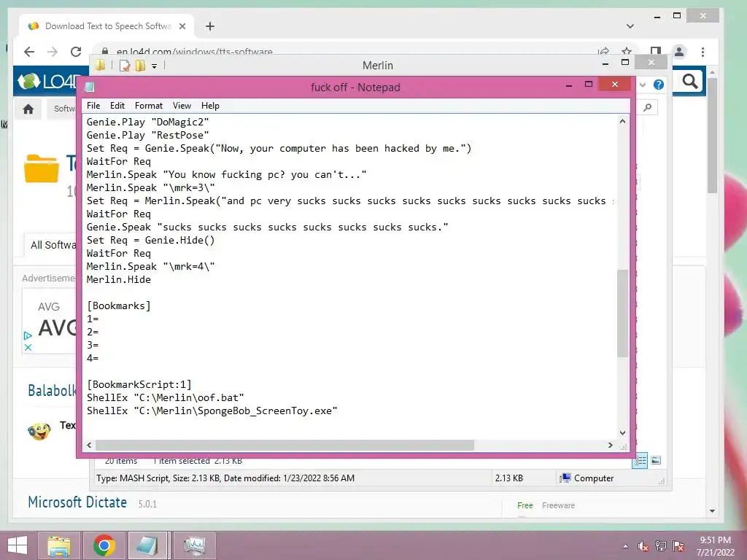Image resolution: width=747 pixels, height=560 pixels.
Task: Open Chrome tab search chevron
Action: (x=630, y=26)
